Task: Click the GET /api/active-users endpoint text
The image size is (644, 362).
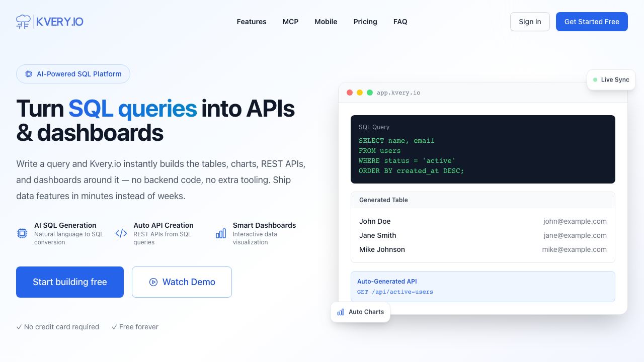Action: pos(395,292)
